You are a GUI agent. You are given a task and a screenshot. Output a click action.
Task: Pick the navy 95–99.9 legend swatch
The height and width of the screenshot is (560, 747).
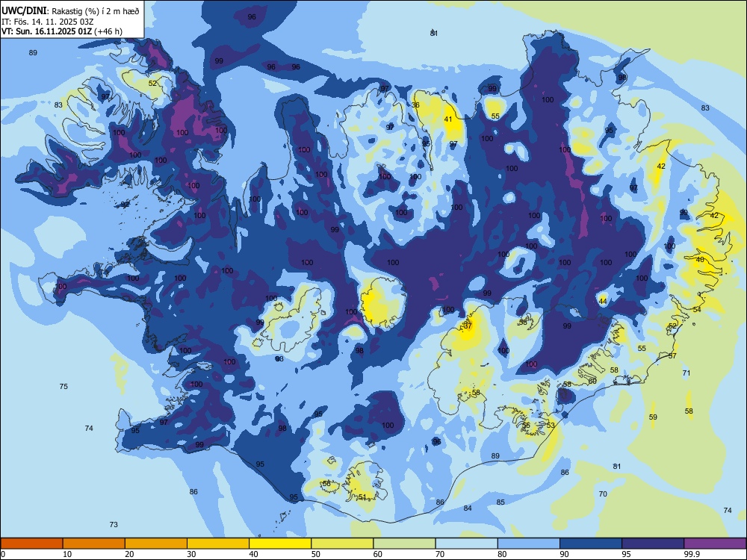(x=653, y=544)
